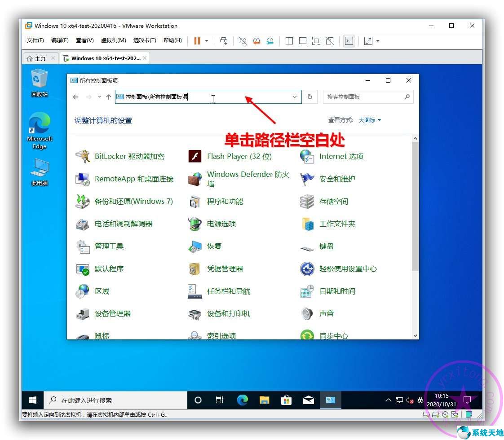Open Windows Defender 防火墙

tap(239, 179)
